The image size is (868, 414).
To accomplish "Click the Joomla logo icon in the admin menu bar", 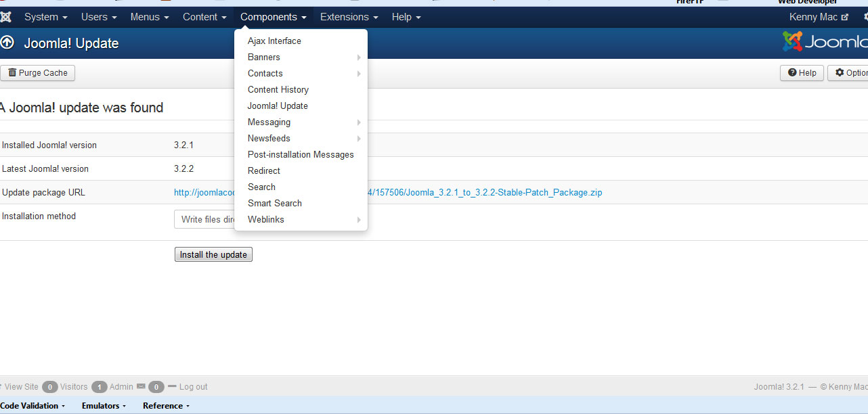I will [5, 17].
